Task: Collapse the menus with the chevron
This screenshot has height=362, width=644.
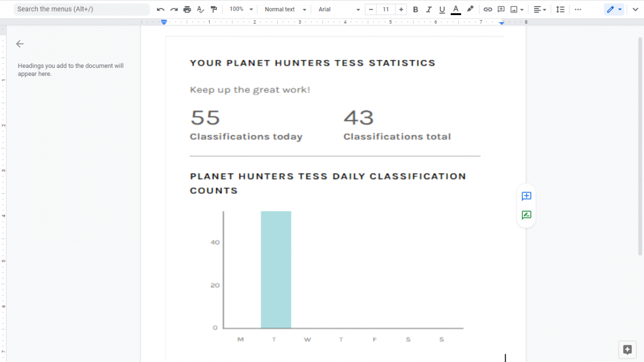Action: click(x=635, y=9)
